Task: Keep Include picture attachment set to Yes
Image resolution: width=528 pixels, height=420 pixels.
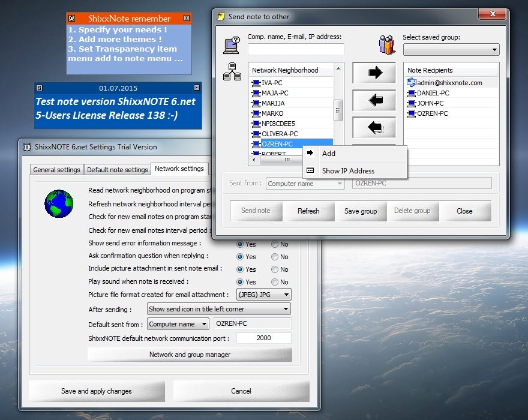Action: 240,269
